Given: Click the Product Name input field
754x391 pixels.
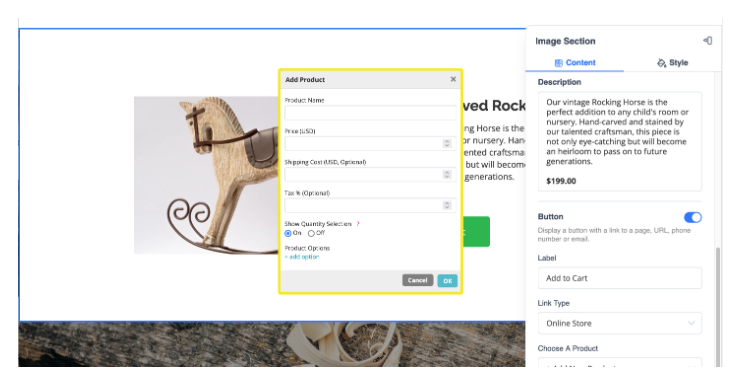Looking at the screenshot, I should [370, 113].
